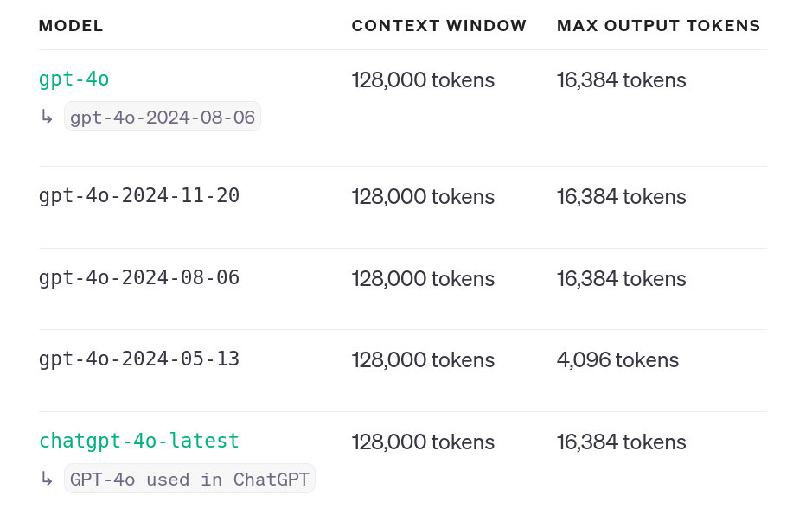Click the 4,096 tokens max output value
This screenshot has width=812, height=521.
[x=617, y=360]
